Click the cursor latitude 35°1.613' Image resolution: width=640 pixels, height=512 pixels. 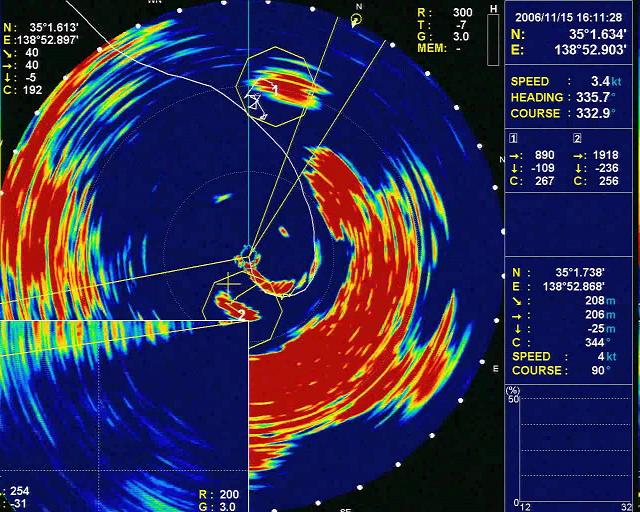pyautogui.click(x=53, y=28)
